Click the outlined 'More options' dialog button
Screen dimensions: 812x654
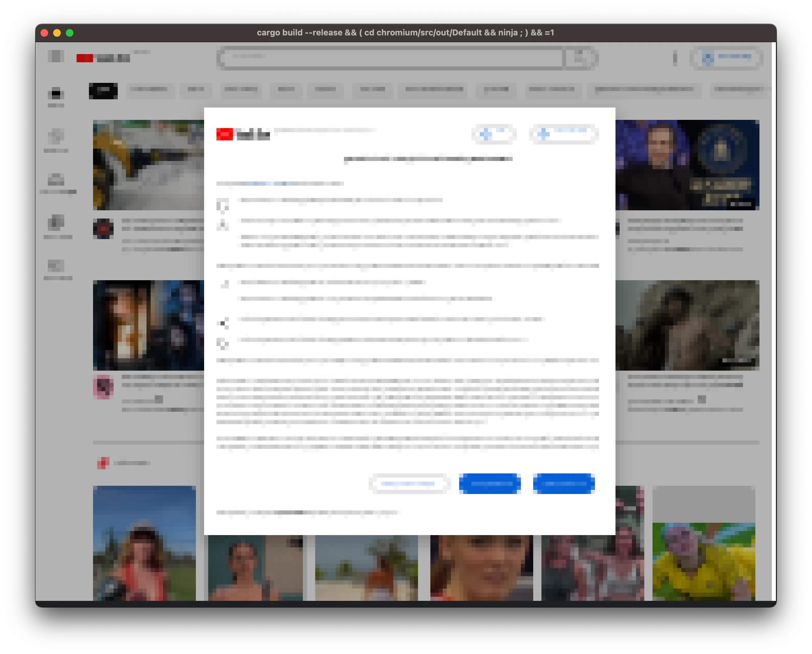pos(409,483)
